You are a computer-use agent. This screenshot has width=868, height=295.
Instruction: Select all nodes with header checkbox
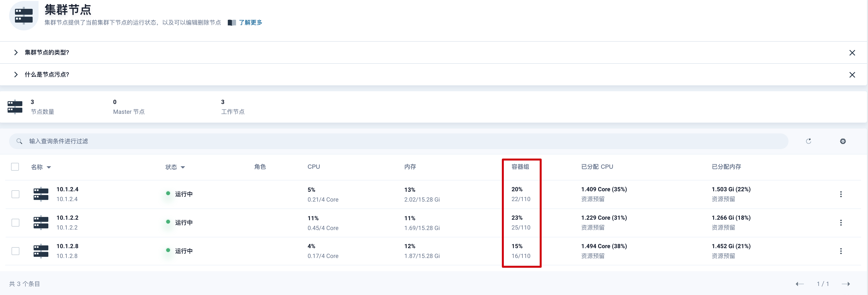(15, 167)
